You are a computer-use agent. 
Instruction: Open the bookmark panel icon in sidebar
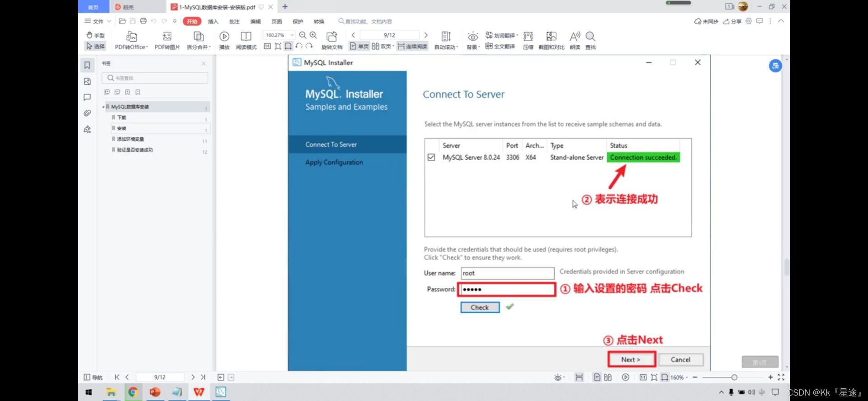click(x=87, y=65)
